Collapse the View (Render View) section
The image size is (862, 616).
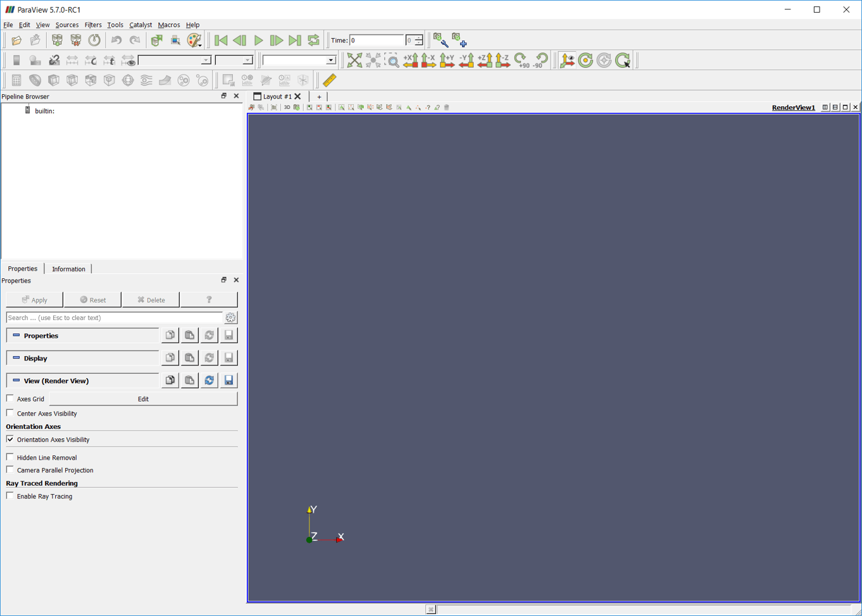pos(82,381)
